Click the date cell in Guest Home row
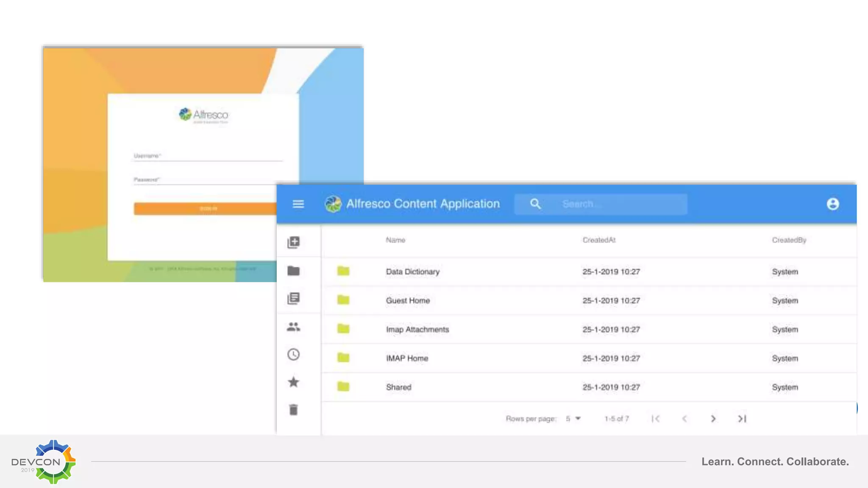Viewport: 868px width, 488px height. 611,301
